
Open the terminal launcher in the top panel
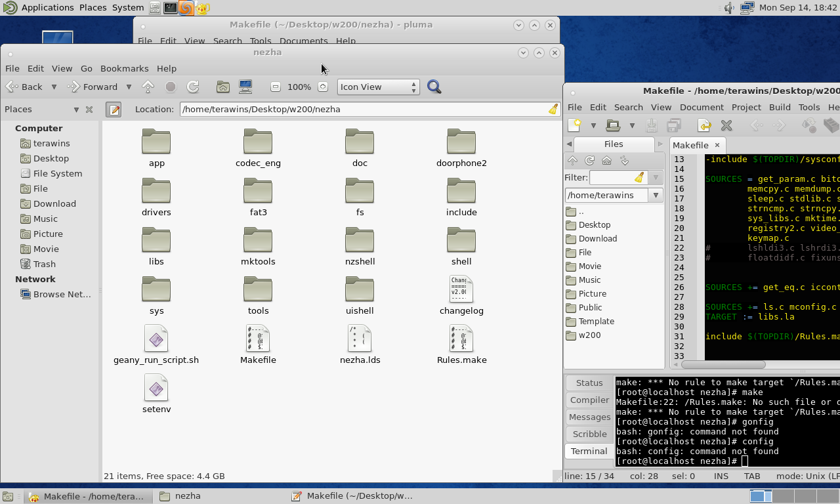click(x=170, y=8)
